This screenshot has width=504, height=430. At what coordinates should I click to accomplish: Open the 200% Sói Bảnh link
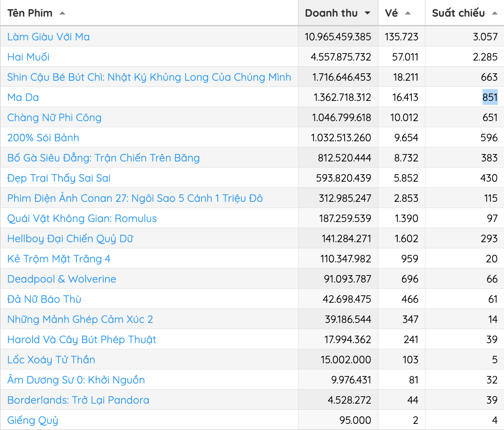click(x=43, y=138)
